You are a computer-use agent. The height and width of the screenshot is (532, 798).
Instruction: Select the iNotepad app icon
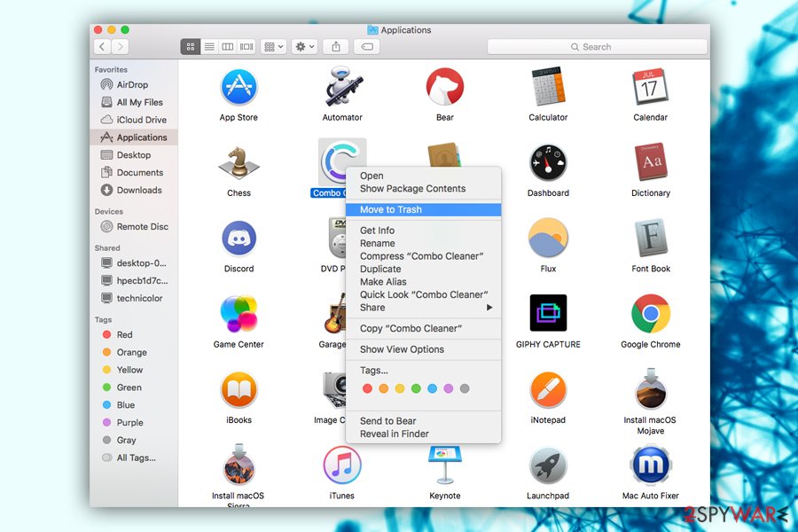tap(548, 389)
